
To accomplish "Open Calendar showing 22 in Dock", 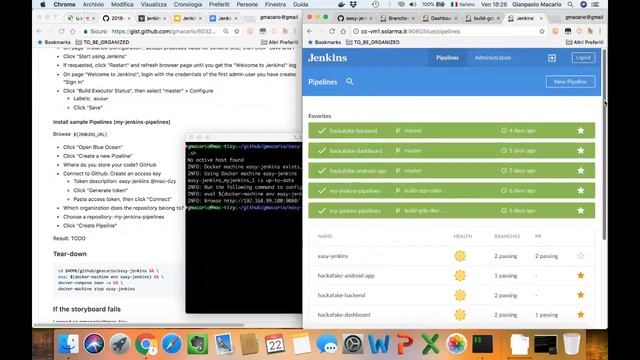I will point(275,344).
